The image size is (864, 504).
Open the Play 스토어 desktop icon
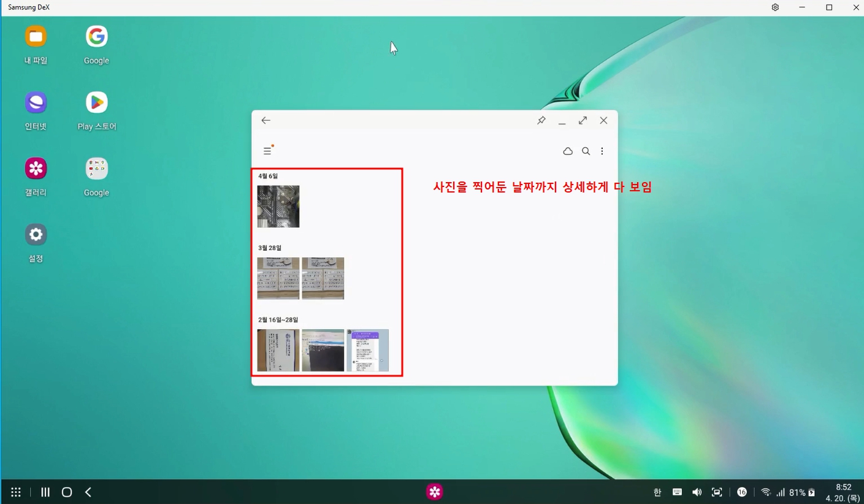pos(96,102)
